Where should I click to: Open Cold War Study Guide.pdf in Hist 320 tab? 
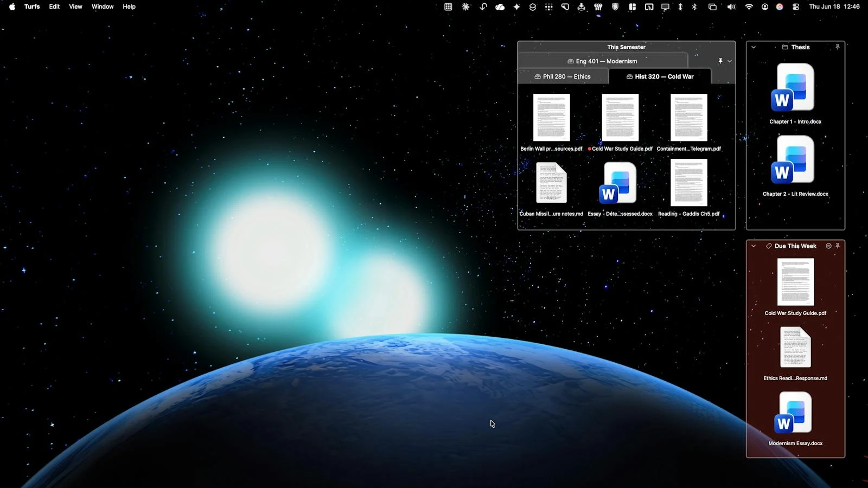(x=620, y=118)
